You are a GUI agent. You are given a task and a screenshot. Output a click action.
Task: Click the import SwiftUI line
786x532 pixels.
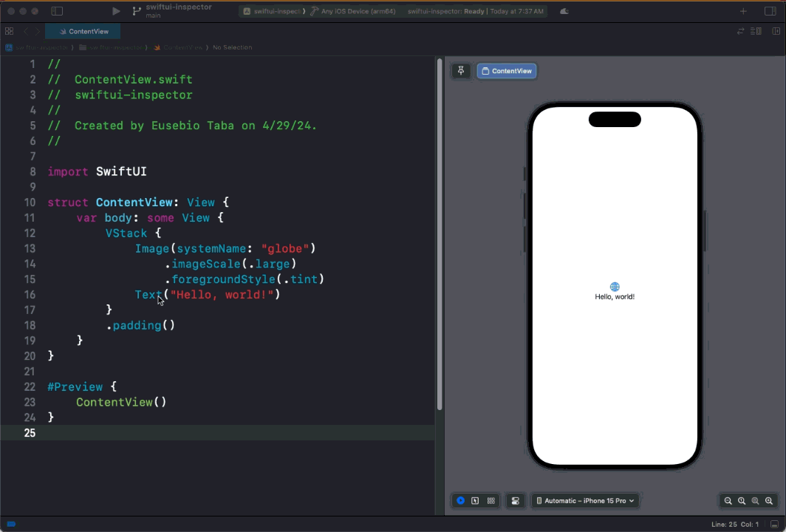pos(98,171)
